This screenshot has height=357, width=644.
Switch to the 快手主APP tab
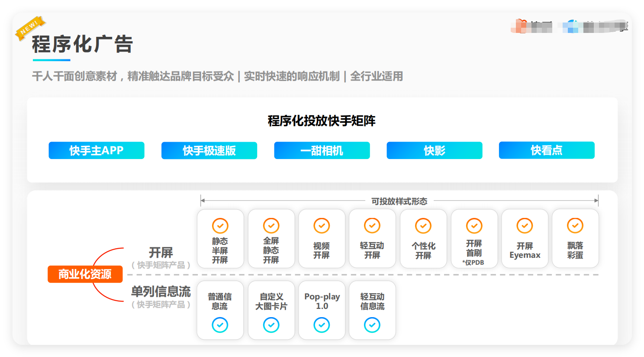point(97,150)
